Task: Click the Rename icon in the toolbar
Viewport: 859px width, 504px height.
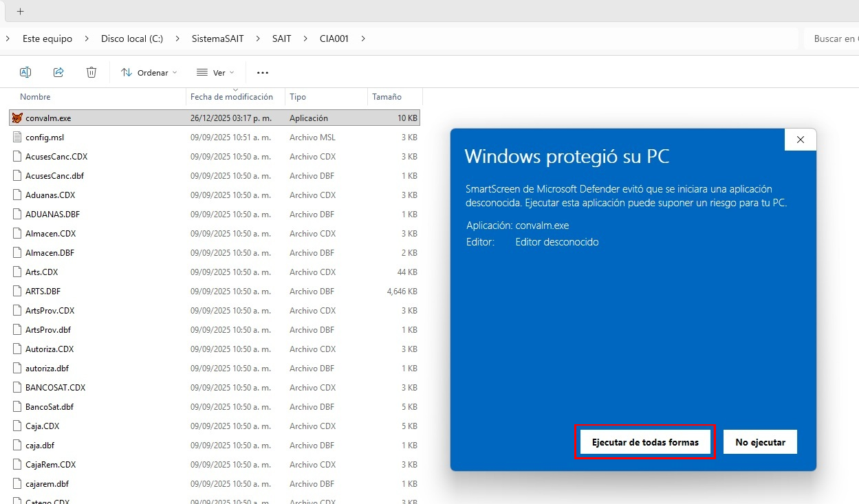Action: pos(25,72)
